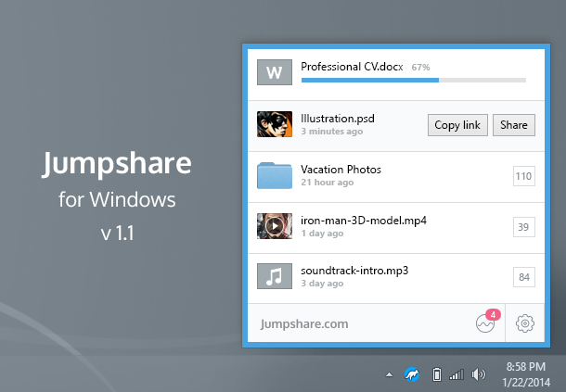Click the '21 hour ago' timestamp
The width and height of the screenshot is (566, 392).
[x=327, y=183]
